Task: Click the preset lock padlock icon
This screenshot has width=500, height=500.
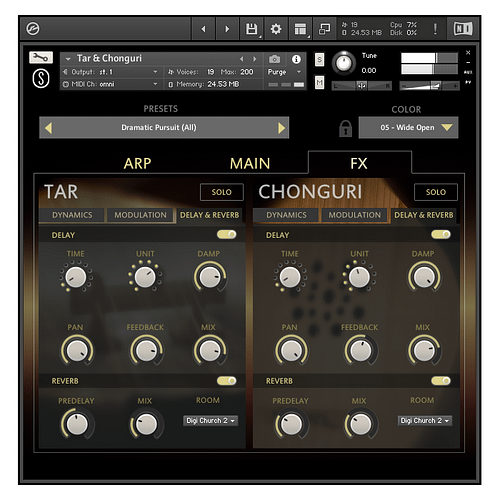Action: pyautogui.click(x=345, y=128)
